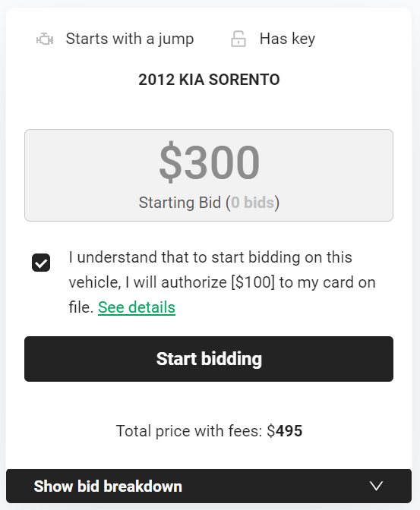The image size is (420, 510).
Task: Click the Starting Bid label
Action: 180,203
